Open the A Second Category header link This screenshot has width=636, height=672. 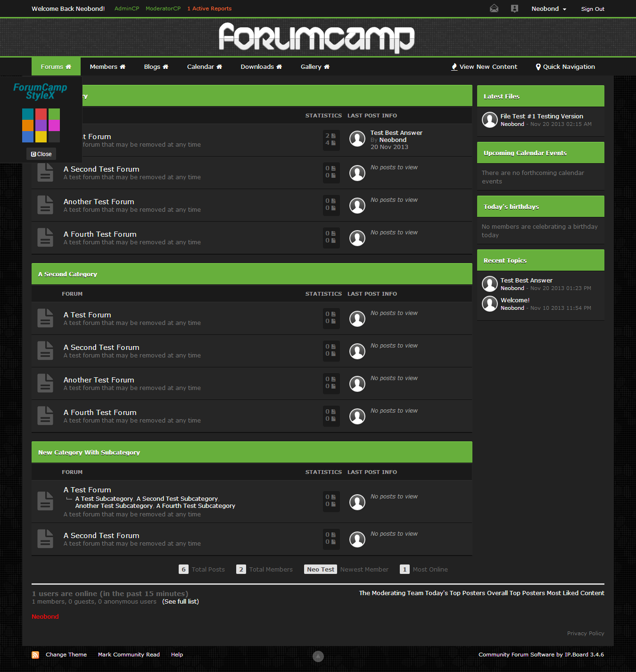click(67, 274)
